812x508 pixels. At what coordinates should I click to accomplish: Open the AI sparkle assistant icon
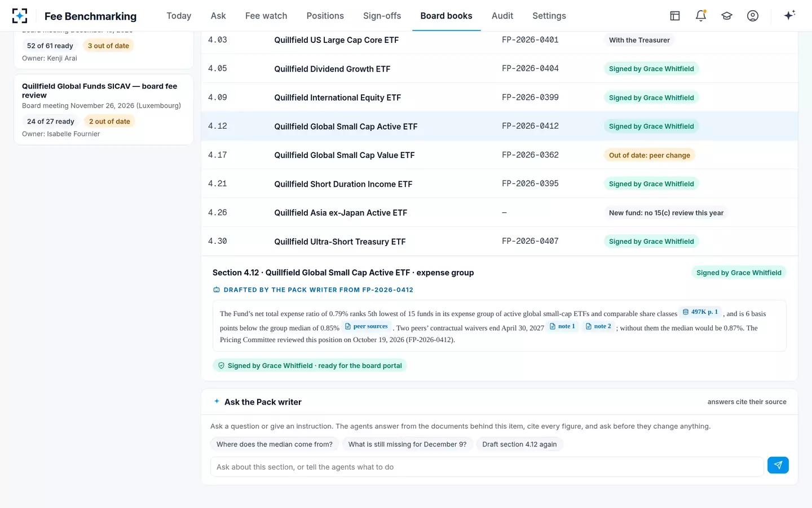click(789, 15)
